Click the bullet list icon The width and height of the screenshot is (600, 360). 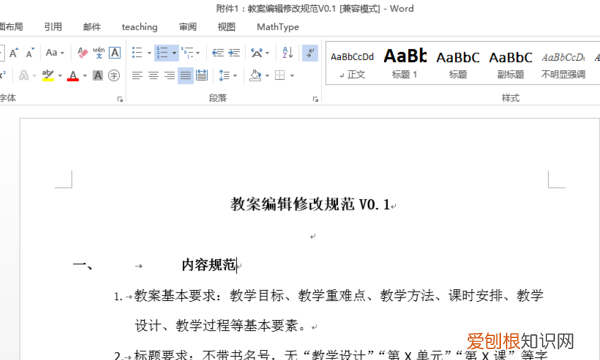click(137, 53)
